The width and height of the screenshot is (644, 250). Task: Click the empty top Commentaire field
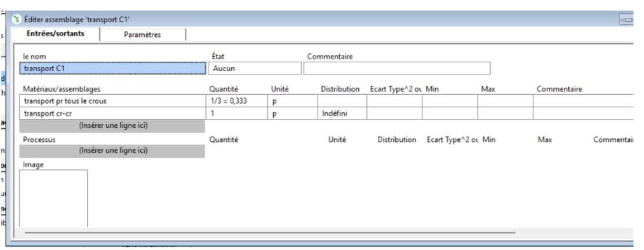397,68
